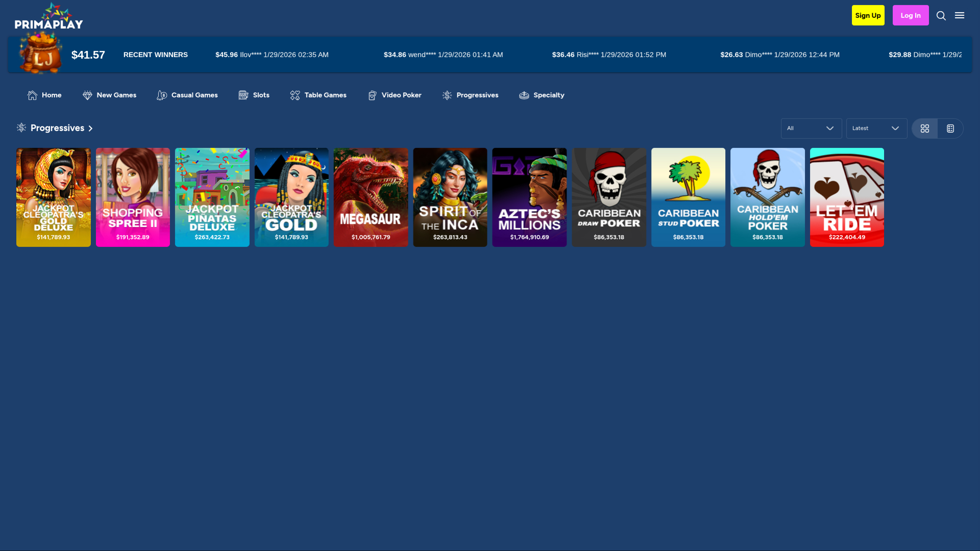Screen dimensions: 980x551
Task: Open Video Poker using its card icon
Action: (372, 95)
